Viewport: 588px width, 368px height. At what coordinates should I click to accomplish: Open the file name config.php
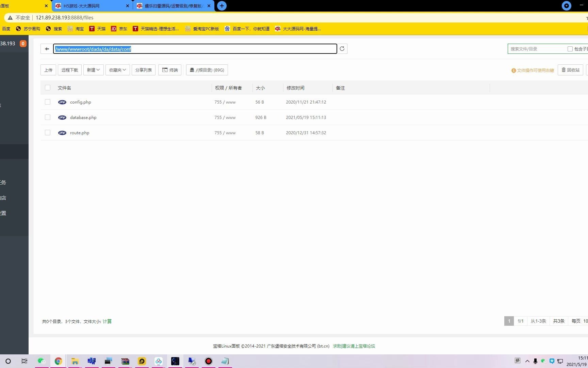[x=81, y=102]
